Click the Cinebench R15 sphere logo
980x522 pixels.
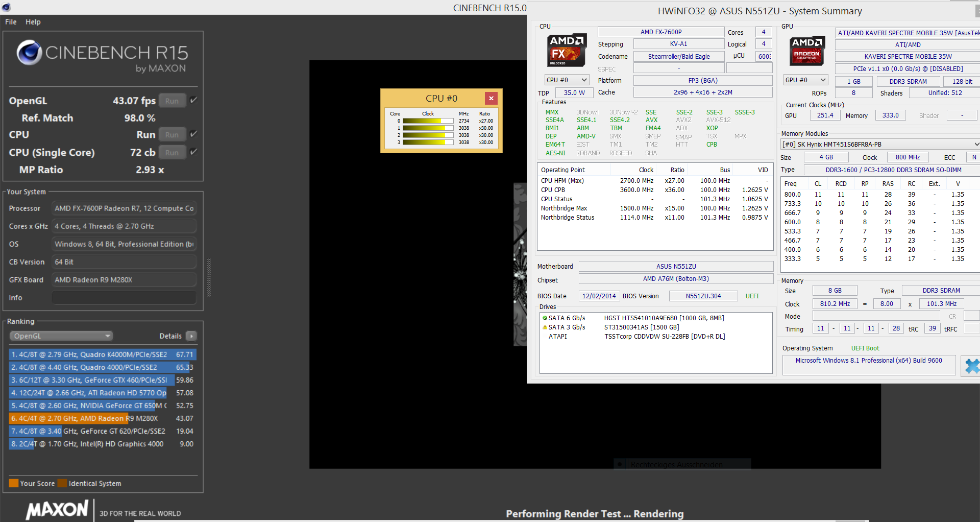pyautogui.click(x=29, y=52)
